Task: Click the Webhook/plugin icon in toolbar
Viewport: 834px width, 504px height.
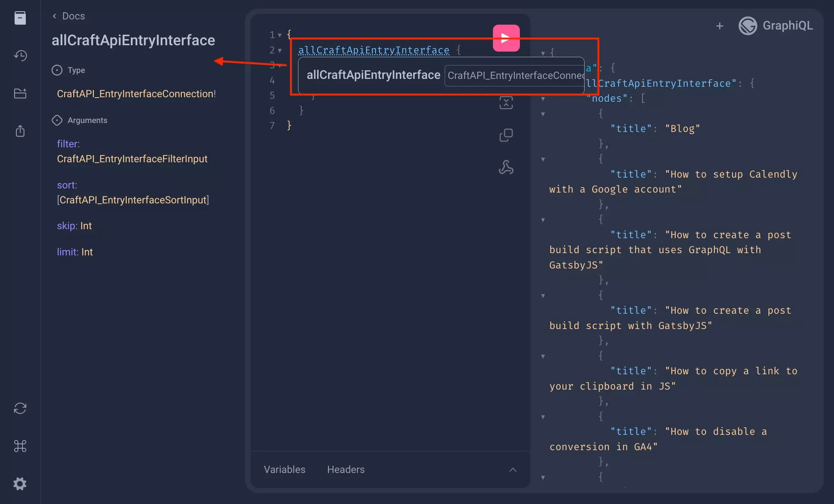Action: [x=506, y=167]
